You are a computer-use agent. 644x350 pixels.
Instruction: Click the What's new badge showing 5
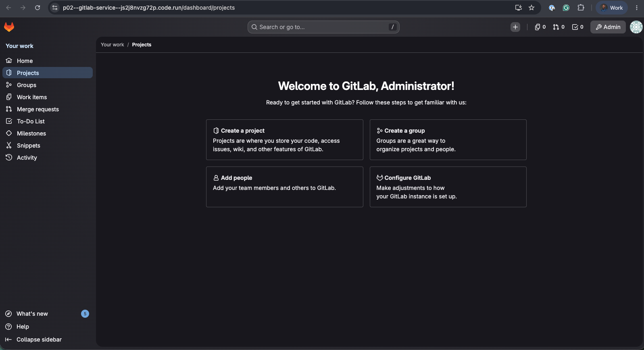85,314
